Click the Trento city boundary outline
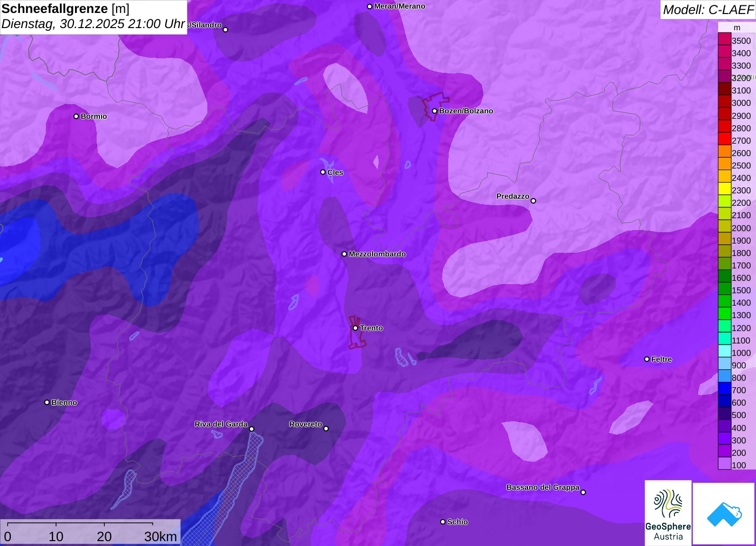Image resolution: width=756 pixels, height=546 pixels. coord(357,332)
